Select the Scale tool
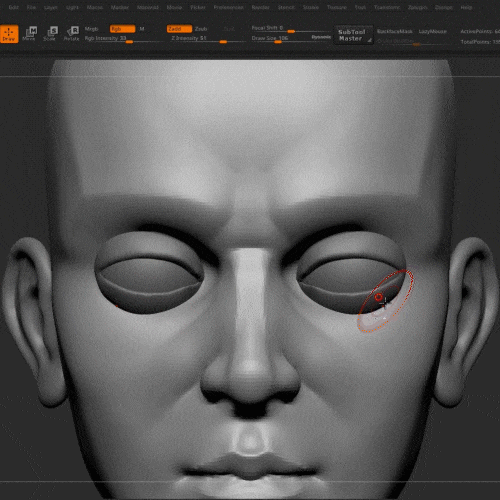Viewport: 500px width, 500px height. pos(50,34)
